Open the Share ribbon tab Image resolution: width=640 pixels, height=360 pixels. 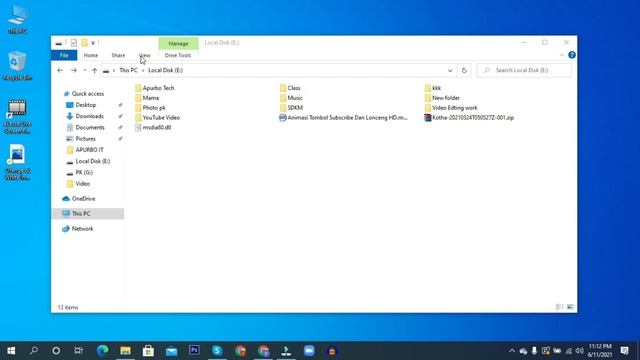click(118, 55)
